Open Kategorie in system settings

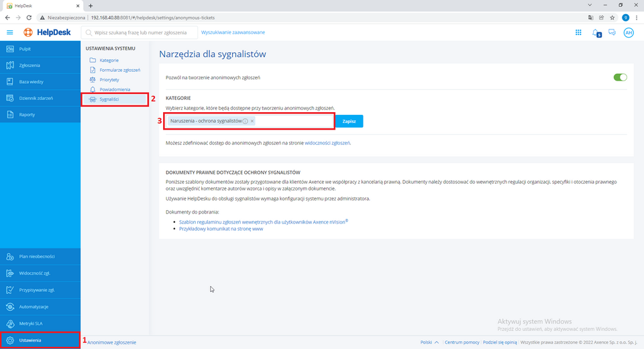tap(109, 60)
